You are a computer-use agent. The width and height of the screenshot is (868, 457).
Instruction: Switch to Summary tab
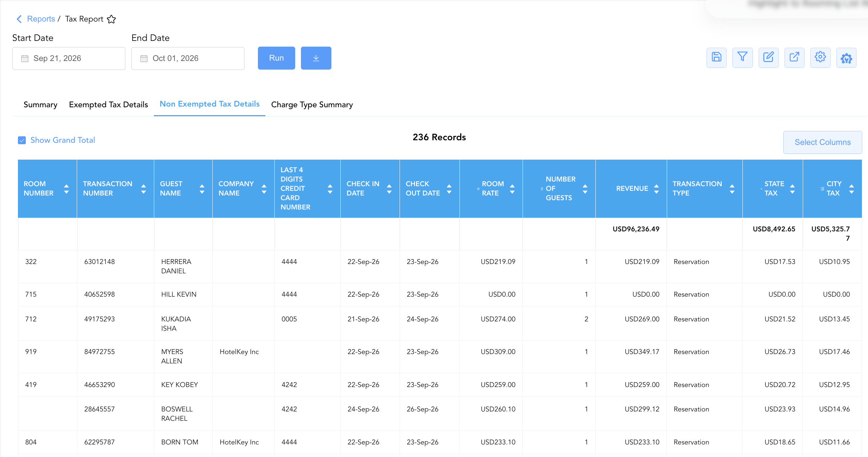click(x=41, y=105)
